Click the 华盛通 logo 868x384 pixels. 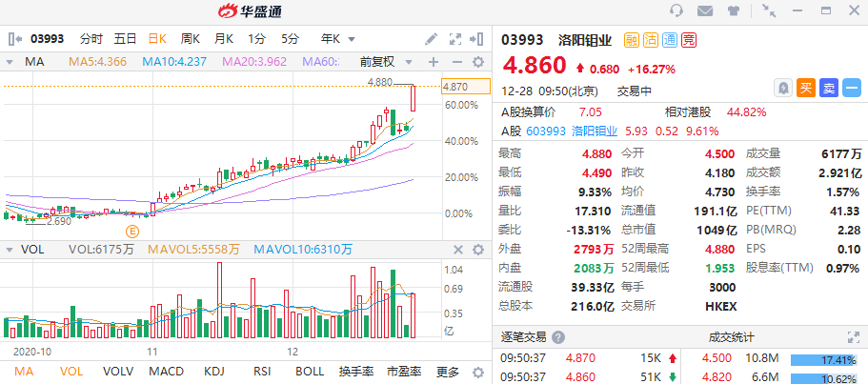point(249,11)
